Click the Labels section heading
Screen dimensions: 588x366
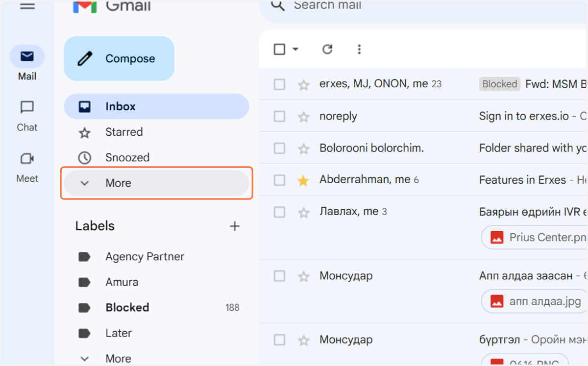tap(95, 226)
